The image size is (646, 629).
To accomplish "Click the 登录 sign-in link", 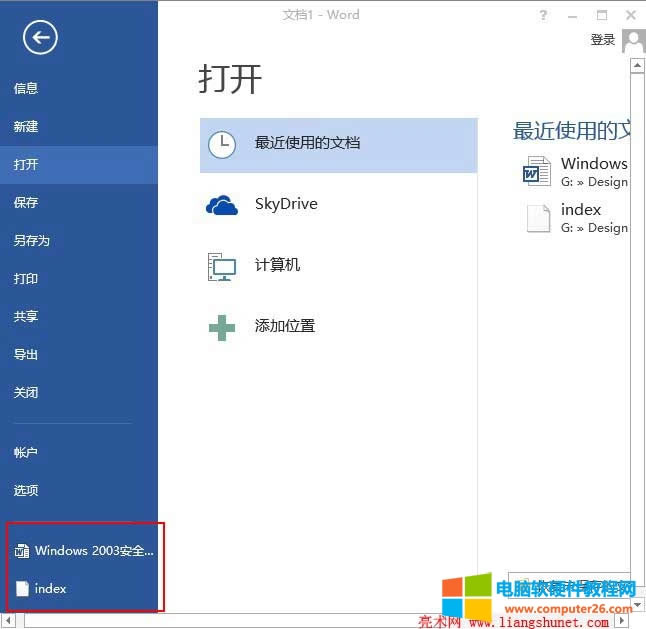I will [x=602, y=40].
